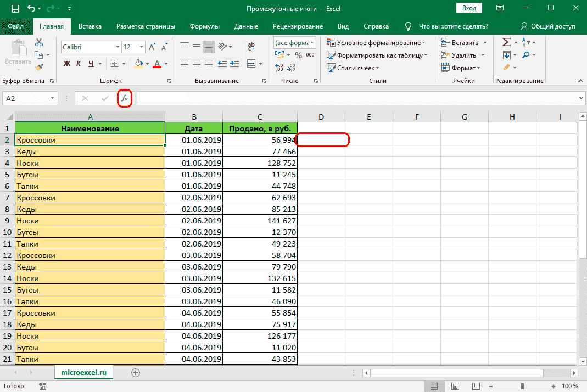
Task: Select the Format Painter brush
Action: tap(39, 67)
